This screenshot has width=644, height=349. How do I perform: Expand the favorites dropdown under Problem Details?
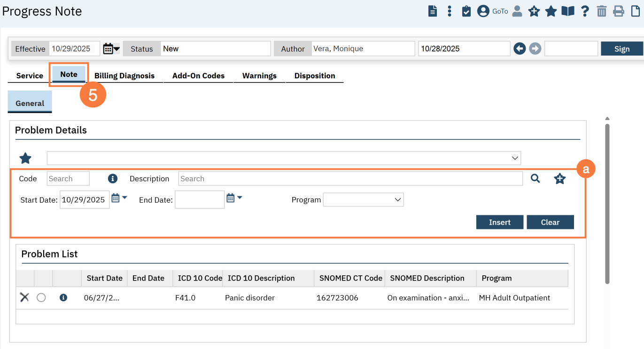pyautogui.click(x=284, y=158)
